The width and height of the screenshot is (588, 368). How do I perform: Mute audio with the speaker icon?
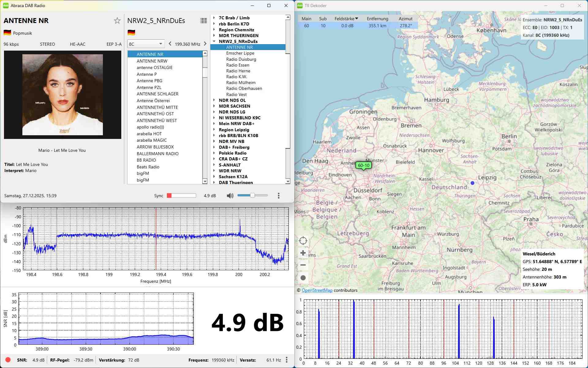pyautogui.click(x=230, y=196)
